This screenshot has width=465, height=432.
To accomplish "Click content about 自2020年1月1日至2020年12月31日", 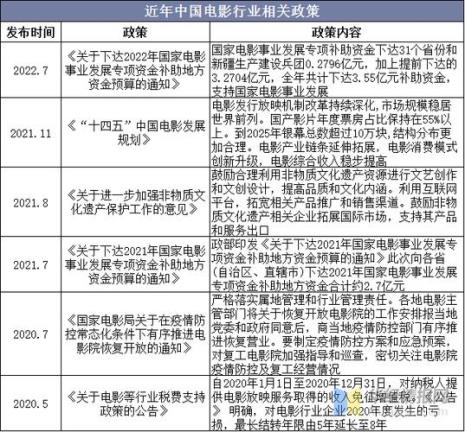I will click(334, 404).
